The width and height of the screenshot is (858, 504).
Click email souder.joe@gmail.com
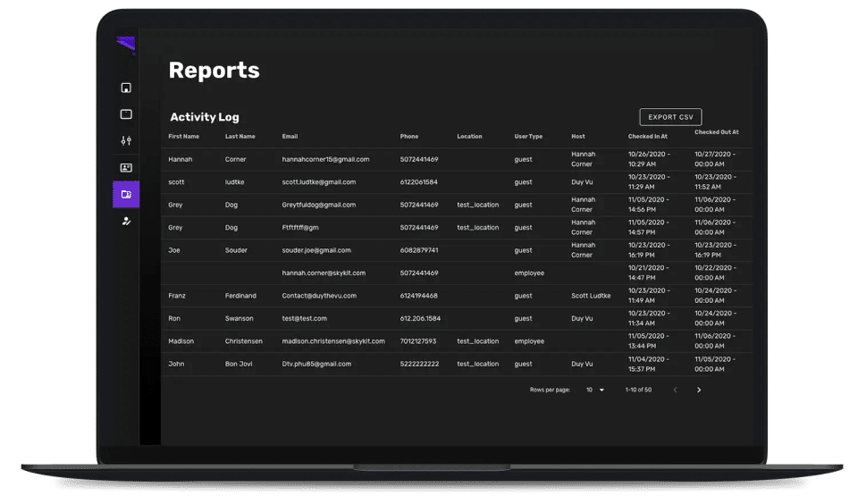click(x=316, y=250)
